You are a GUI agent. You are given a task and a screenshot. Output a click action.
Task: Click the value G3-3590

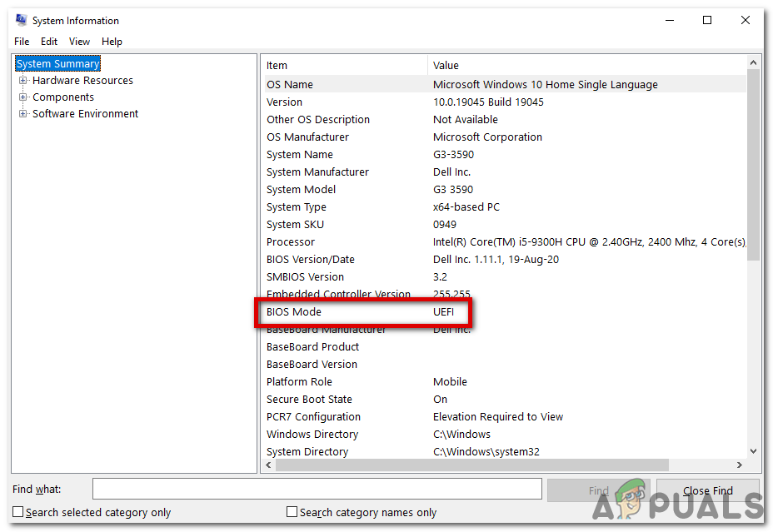[453, 155]
